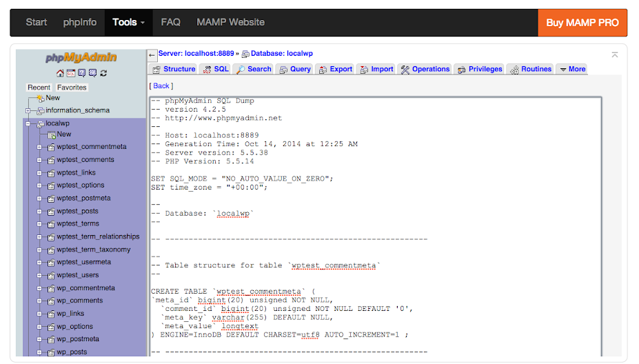This screenshot has height=364, width=639.
Task: Click the wp_links table icon
Action: [51, 314]
